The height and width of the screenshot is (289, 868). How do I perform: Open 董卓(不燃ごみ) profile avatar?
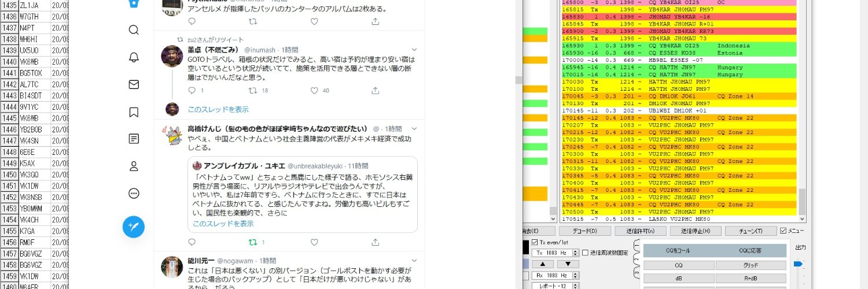coord(172,57)
